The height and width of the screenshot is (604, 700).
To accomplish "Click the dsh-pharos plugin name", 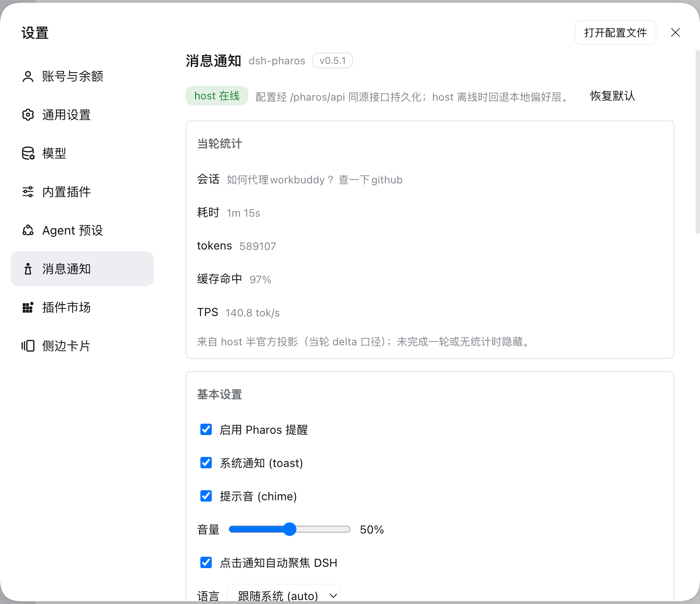I will 277,61.
